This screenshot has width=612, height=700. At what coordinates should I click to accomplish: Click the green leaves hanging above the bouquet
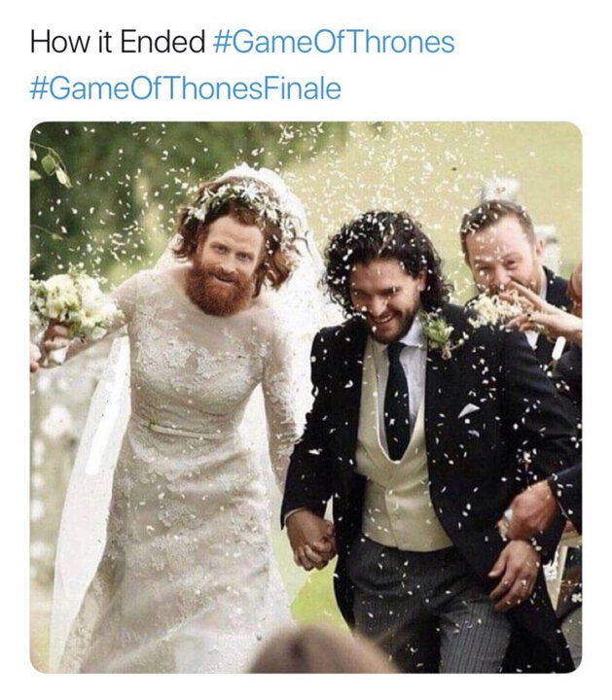click(x=51, y=166)
